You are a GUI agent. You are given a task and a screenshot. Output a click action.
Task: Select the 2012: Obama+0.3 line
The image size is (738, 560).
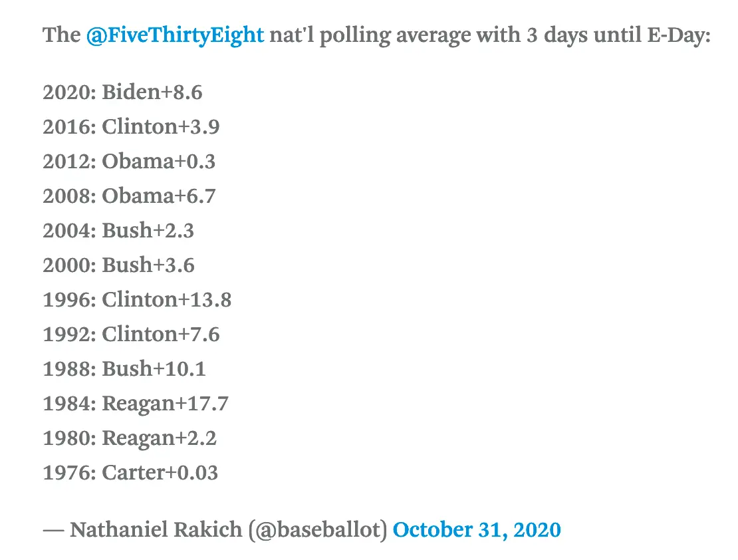coord(129,162)
